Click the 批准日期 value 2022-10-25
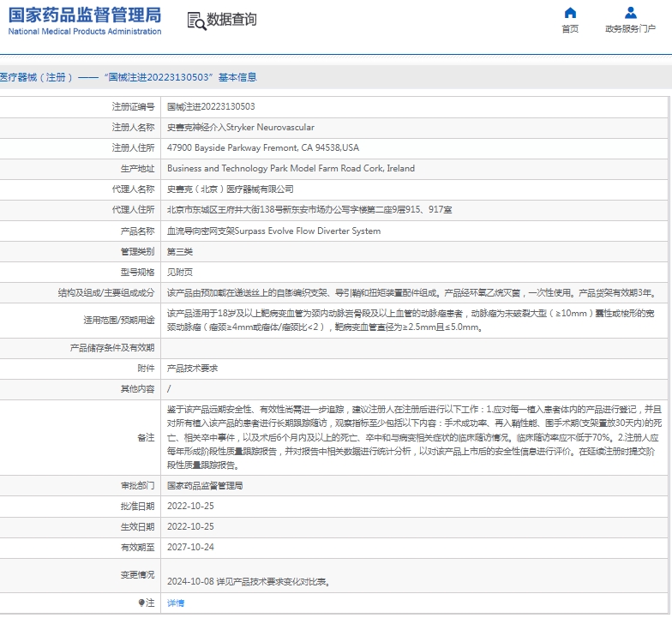 [x=190, y=506]
